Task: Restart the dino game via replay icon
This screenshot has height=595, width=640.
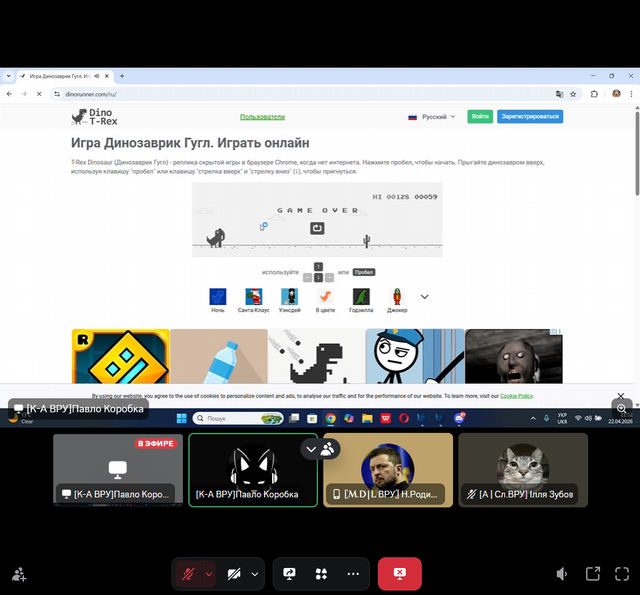Action: click(317, 228)
